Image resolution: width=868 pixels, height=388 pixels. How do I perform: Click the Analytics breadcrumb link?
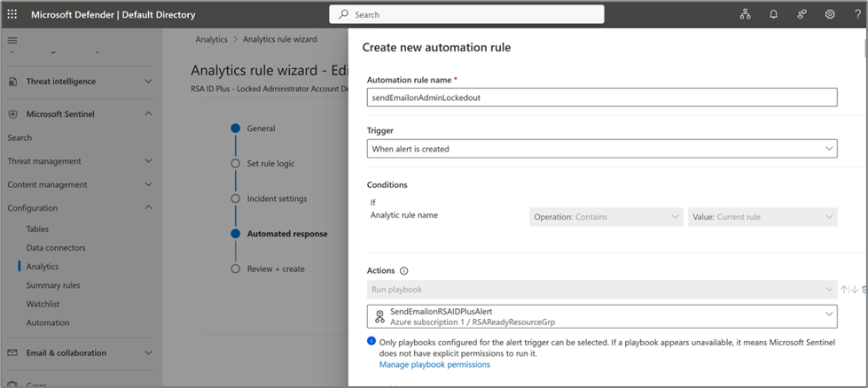[209, 39]
